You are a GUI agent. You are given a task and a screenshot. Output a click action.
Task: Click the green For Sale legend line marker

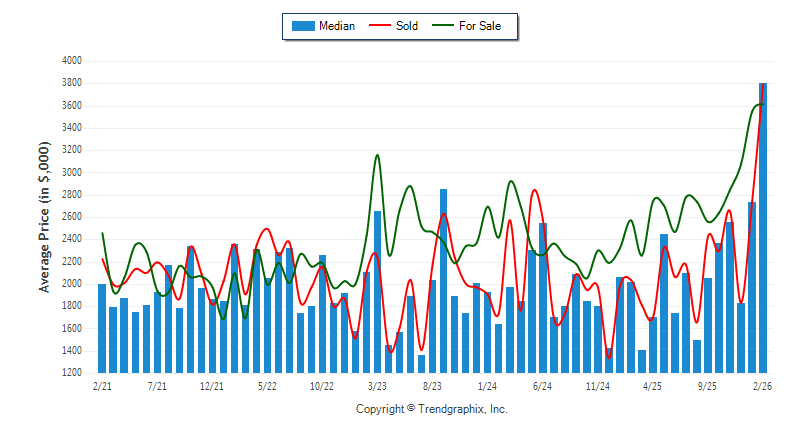[x=444, y=26]
